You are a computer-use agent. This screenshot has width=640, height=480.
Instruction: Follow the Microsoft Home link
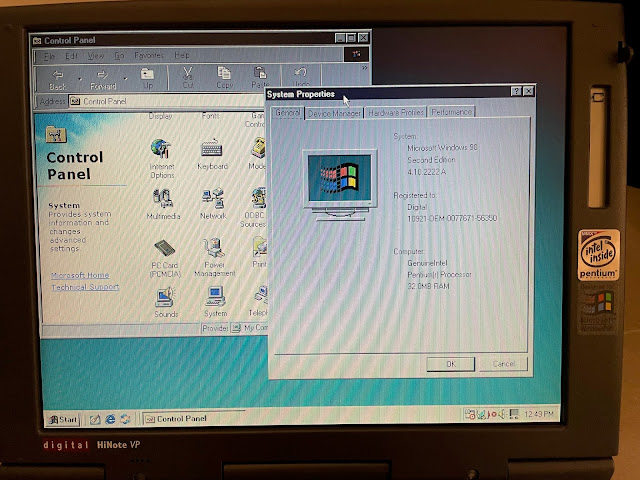[80, 275]
